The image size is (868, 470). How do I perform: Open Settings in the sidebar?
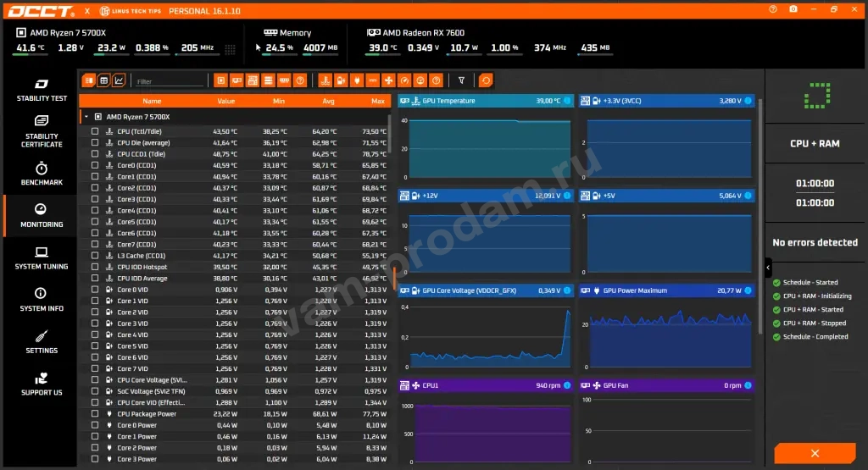(42, 342)
